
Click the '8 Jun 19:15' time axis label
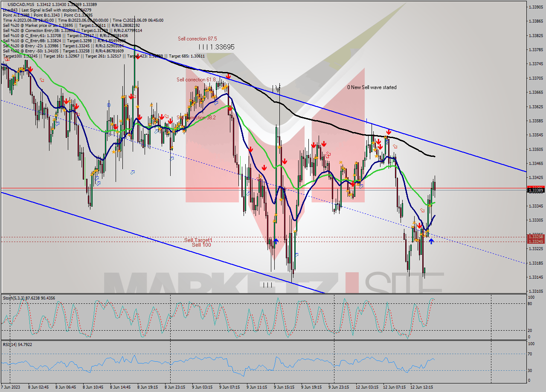point(148,387)
